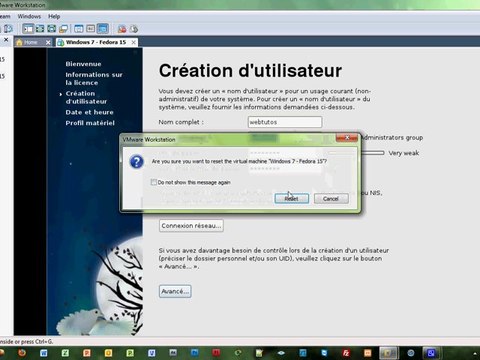Open Word from the Windows taskbar
Viewport: 480px width, 360px height.
pyautogui.click(x=44, y=353)
